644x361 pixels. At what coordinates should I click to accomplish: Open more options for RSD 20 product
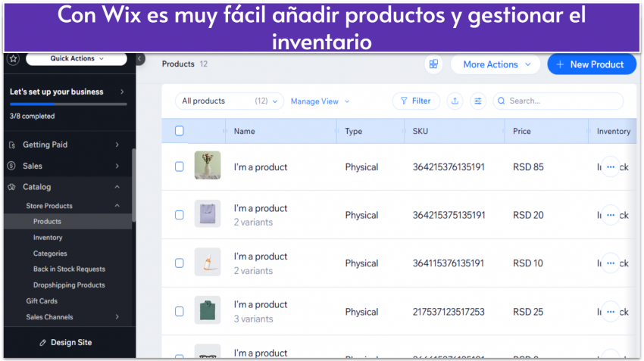click(x=611, y=215)
